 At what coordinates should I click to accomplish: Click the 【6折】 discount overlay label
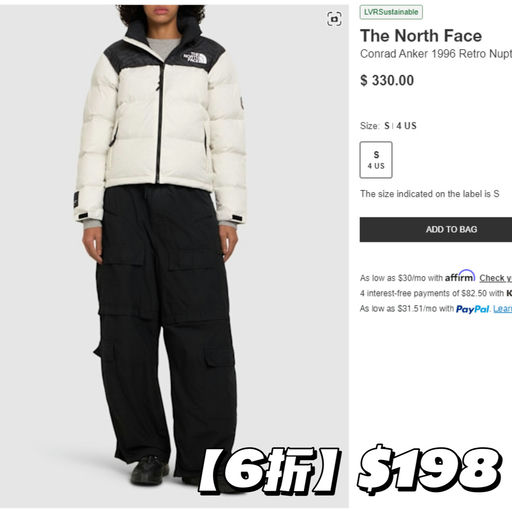pyautogui.click(x=269, y=471)
